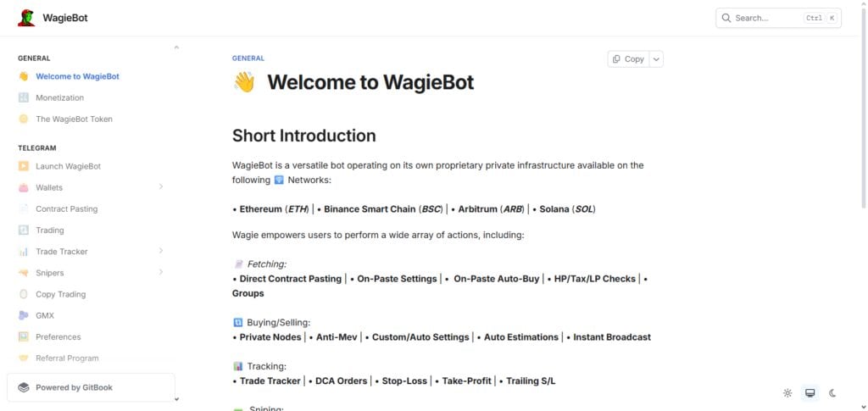Open the Wallets page

click(49, 187)
